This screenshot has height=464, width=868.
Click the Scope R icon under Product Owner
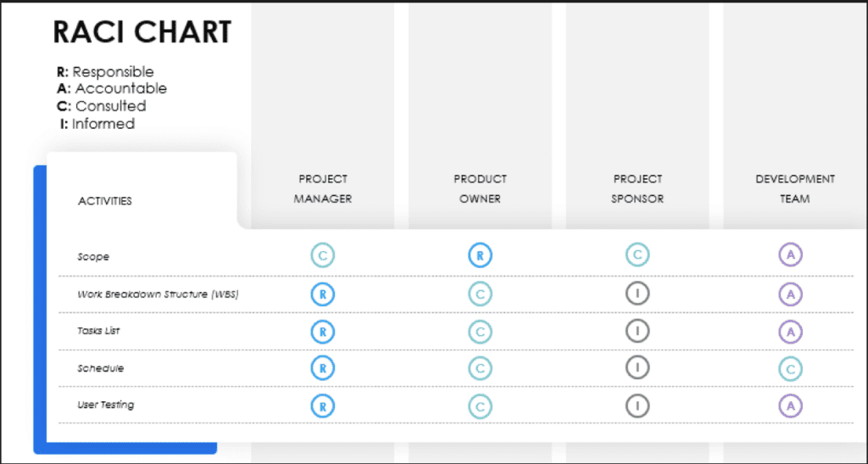(x=480, y=256)
